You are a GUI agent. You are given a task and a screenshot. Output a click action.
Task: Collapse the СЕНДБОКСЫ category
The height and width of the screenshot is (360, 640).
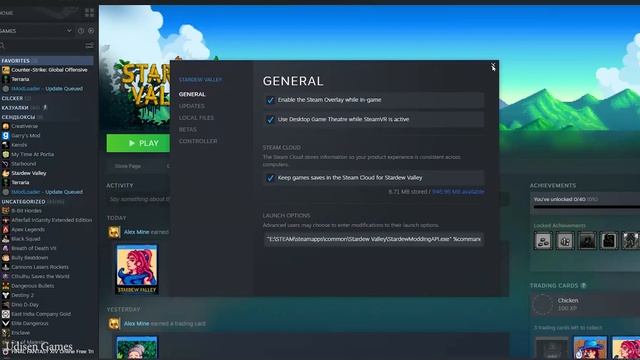coord(18,117)
